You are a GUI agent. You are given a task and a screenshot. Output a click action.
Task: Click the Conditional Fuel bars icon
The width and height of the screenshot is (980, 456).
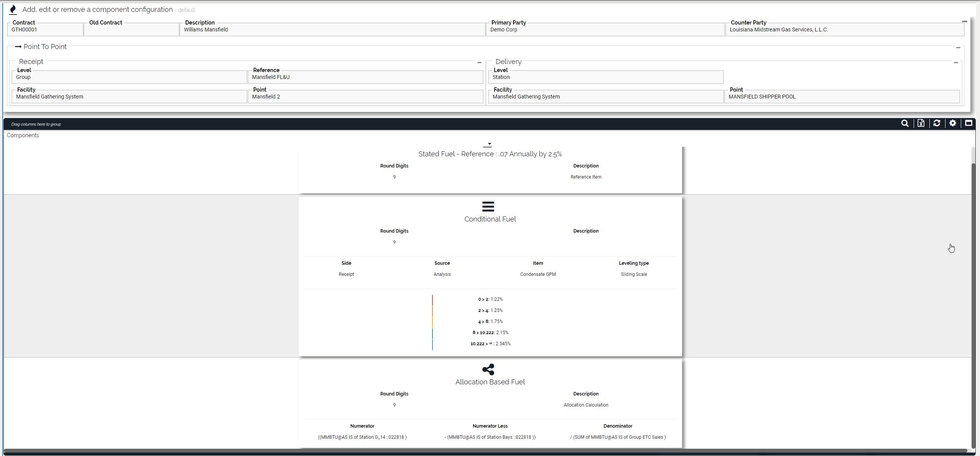point(488,207)
